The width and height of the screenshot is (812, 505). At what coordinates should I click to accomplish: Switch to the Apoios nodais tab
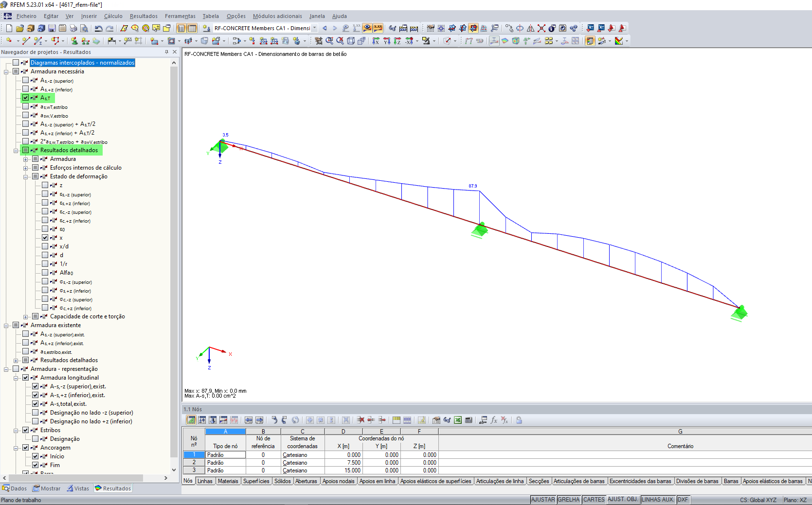[x=339, y=481]
